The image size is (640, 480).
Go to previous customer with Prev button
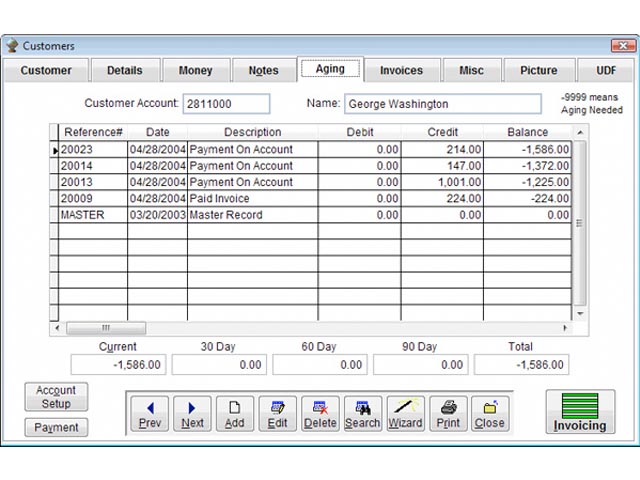149,413
